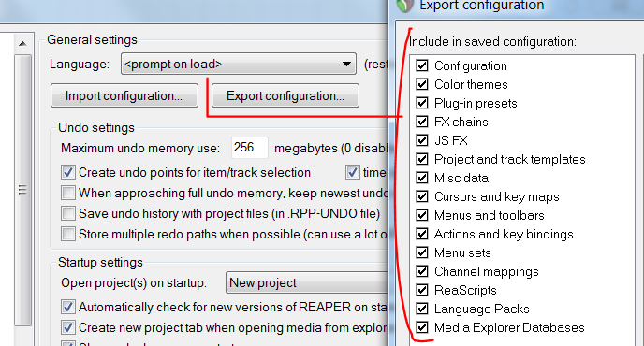Viewport: 644px width, 346px height.
Task: Open the Language dropdown showing prompt on load
Action: pyautogui.click(x=238, y=64)
